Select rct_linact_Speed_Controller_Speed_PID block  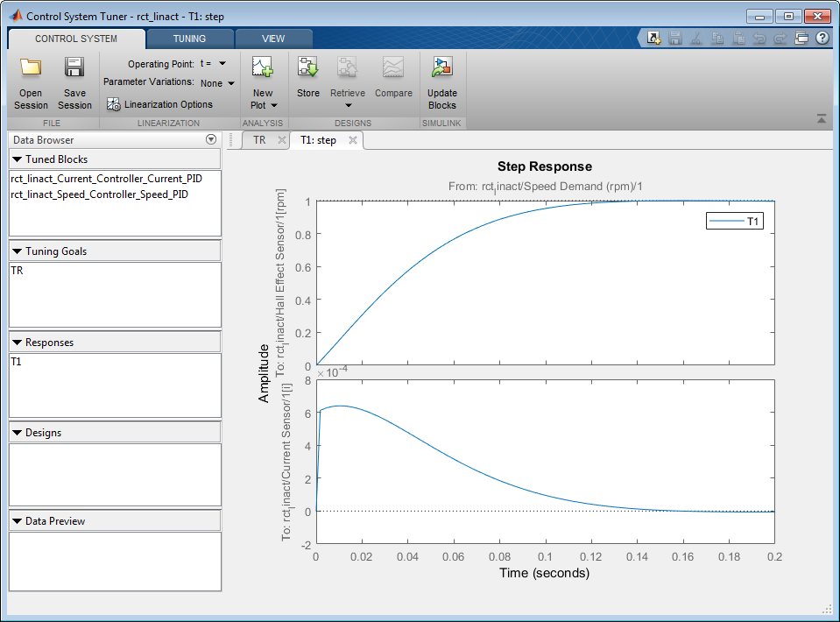99,194
